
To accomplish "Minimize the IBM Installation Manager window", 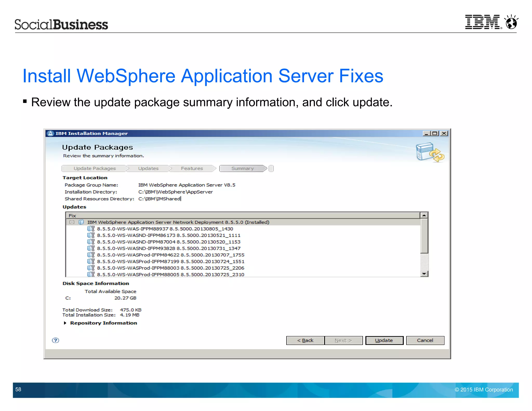I will 426,133.
